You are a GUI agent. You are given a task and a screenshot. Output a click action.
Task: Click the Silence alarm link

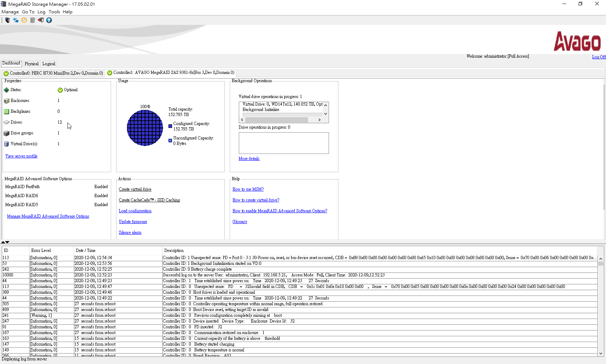point(130,232)
